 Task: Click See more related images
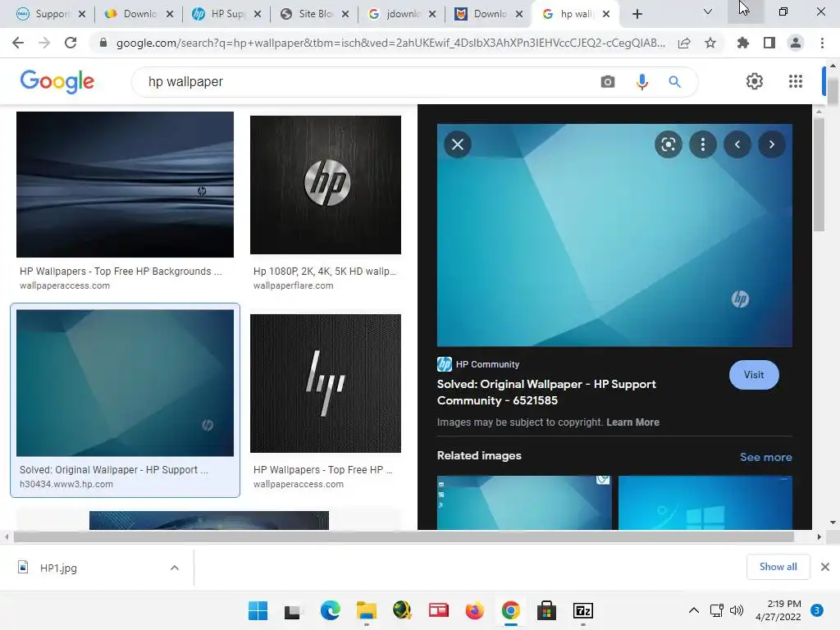(x=766, y=457)
